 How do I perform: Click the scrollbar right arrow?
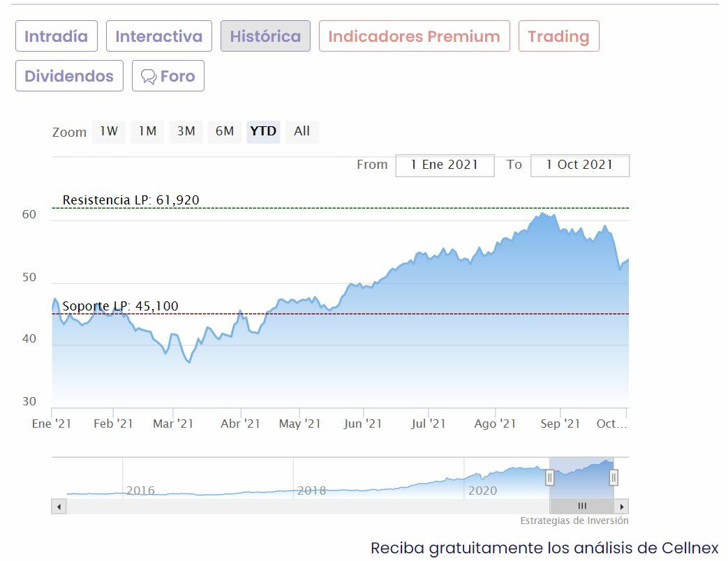click(x=622, y=507)
